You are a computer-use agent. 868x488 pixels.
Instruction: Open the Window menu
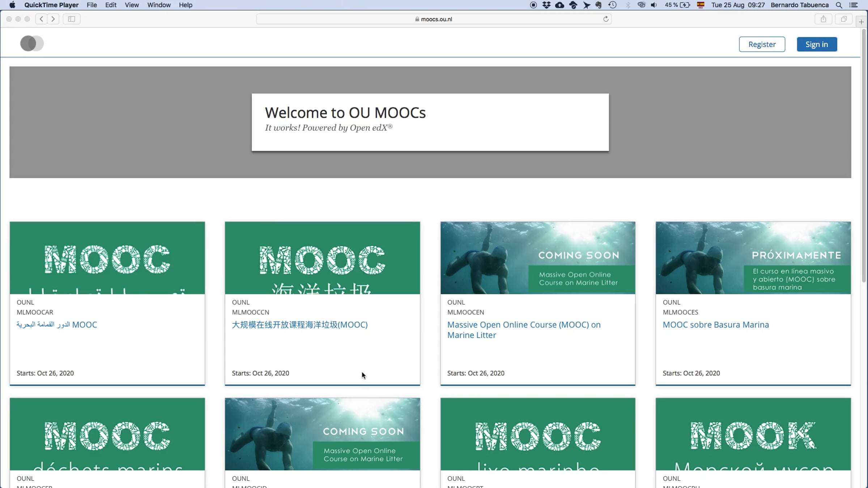click(x=159, y=5)
